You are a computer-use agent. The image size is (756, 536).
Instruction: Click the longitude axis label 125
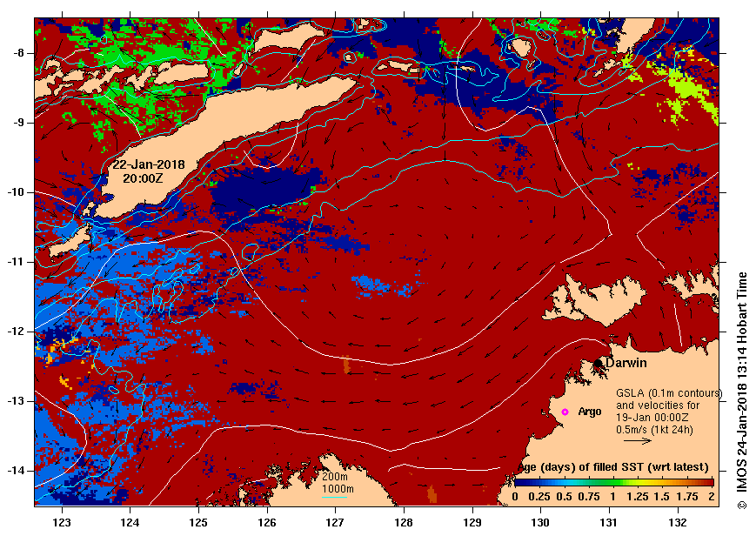[x=198, y=522]
